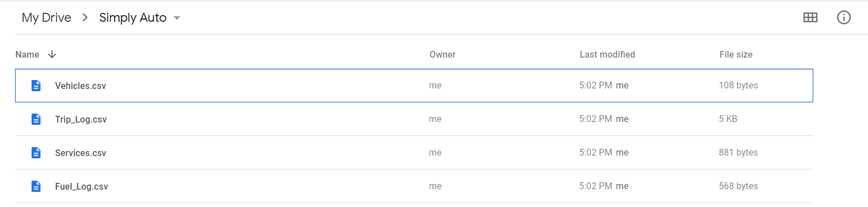Viewport: 868px width, 207px height.
Task: Open the view details info panel
Action: [x=843, y=17]
